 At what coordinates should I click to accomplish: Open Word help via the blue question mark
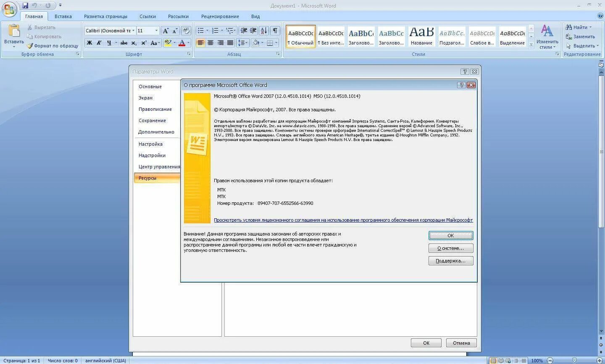tap(600, 16)
